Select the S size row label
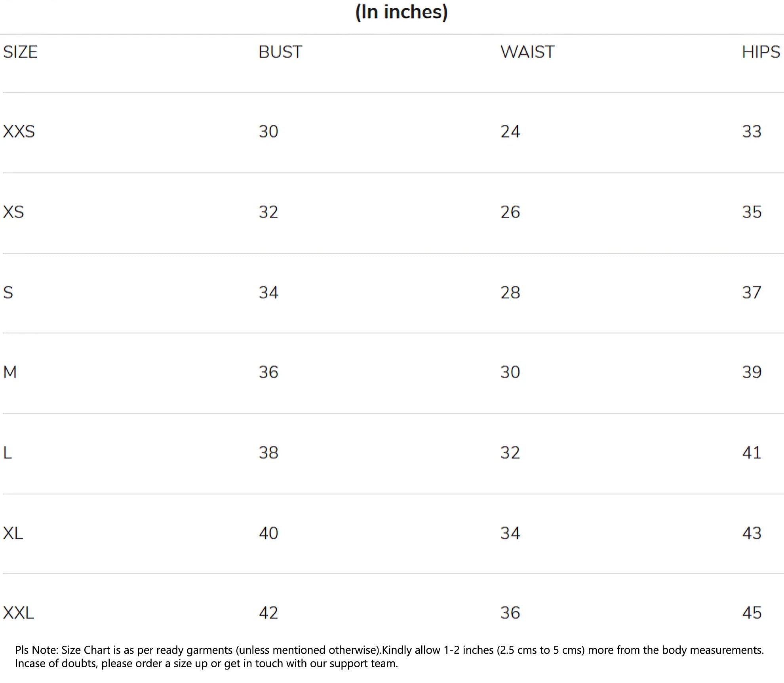Screen dimensions: 784x683 click(x=8, y=293)
